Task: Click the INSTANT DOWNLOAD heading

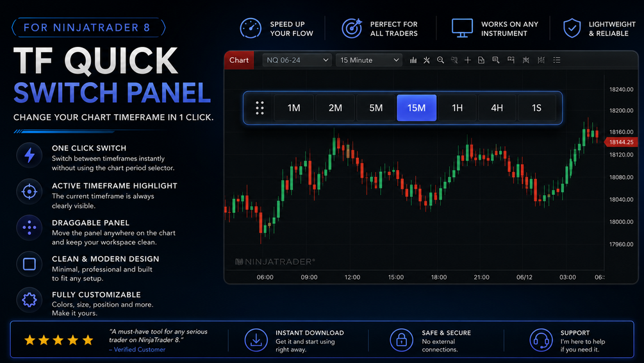Action: [x=310, y=333]
